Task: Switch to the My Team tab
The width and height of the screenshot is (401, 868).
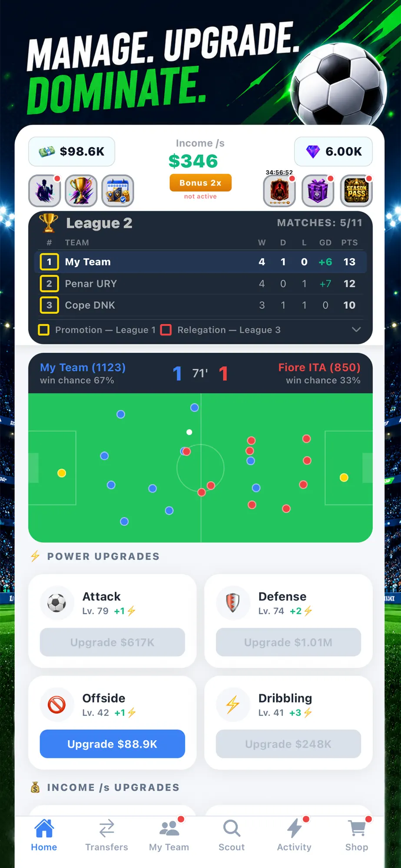Action: (169, 835)
